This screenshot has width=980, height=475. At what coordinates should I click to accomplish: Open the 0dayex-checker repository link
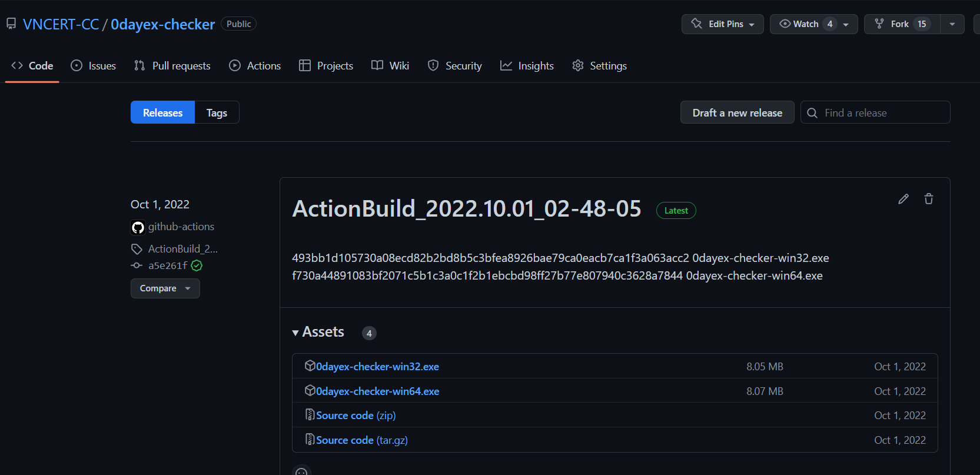point(163,24)
